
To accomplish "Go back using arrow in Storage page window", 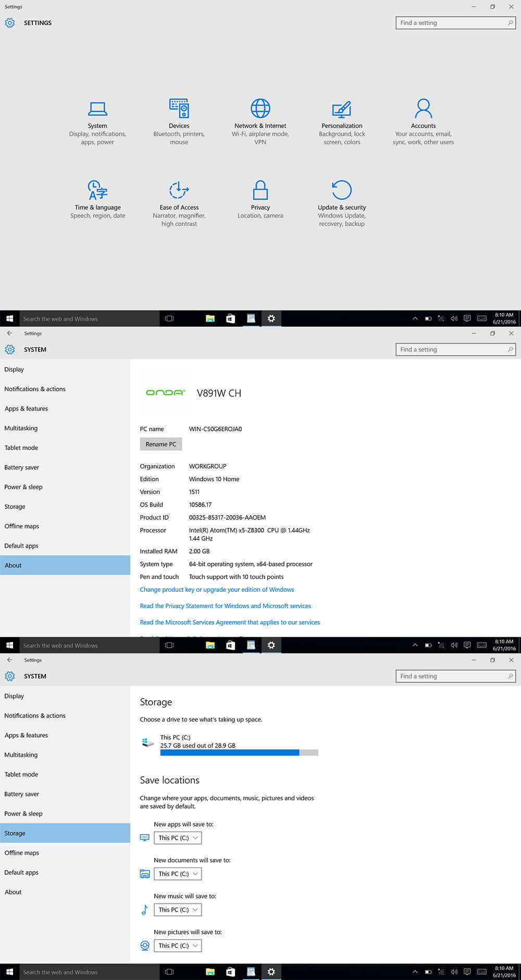I will pos(9,660).
